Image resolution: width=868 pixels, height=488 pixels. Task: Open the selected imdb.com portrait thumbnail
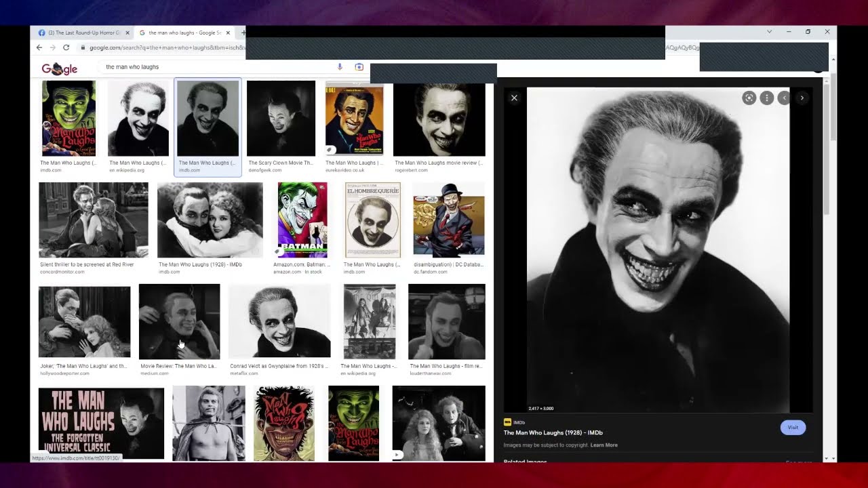[208, 118]
